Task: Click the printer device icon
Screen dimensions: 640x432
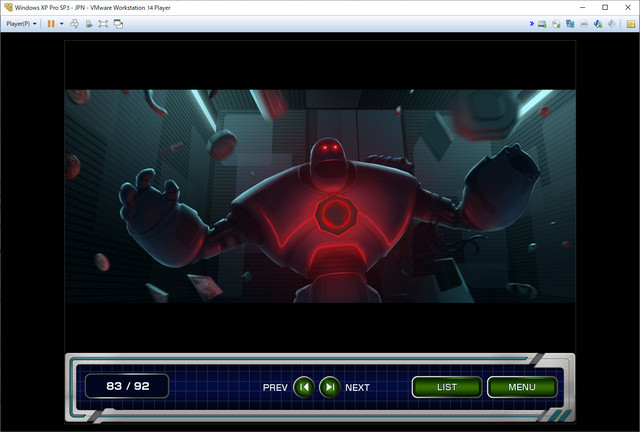Action: [584, 24]
